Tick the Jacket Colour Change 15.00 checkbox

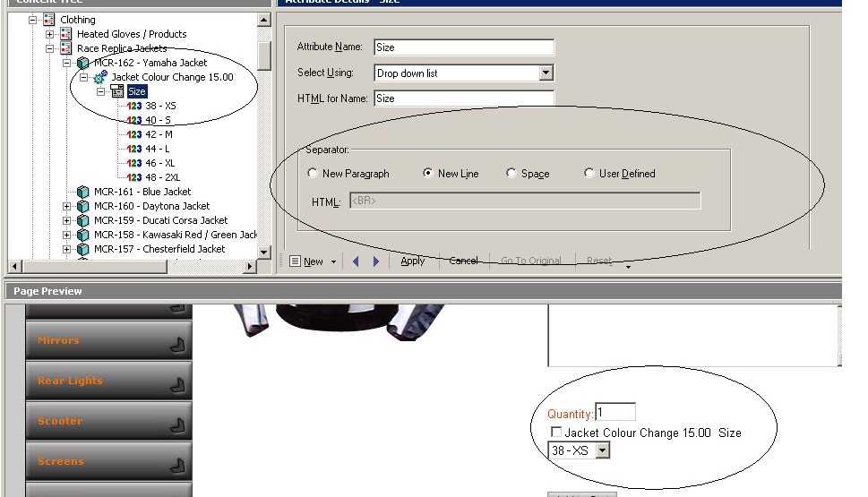(x=556, y=433)
